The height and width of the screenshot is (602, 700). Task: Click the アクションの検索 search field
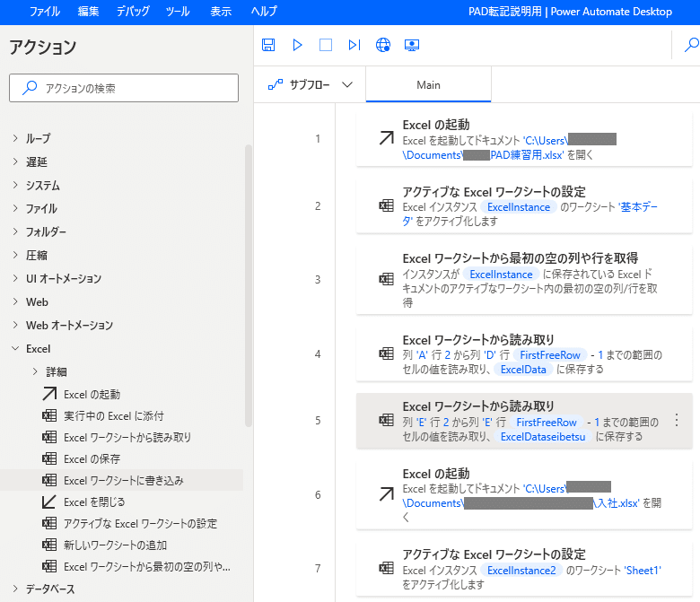(x=124, y=88)
